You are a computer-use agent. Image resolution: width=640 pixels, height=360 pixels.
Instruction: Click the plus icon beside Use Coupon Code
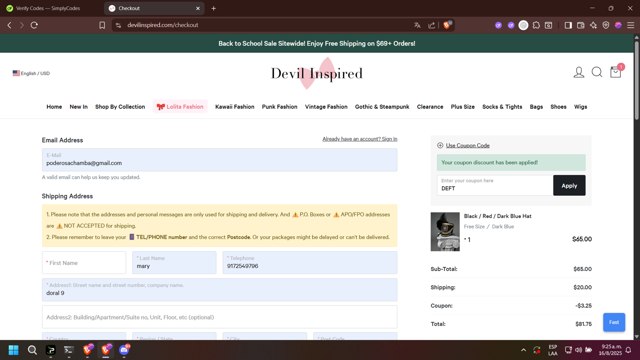(x=440, y=145)
